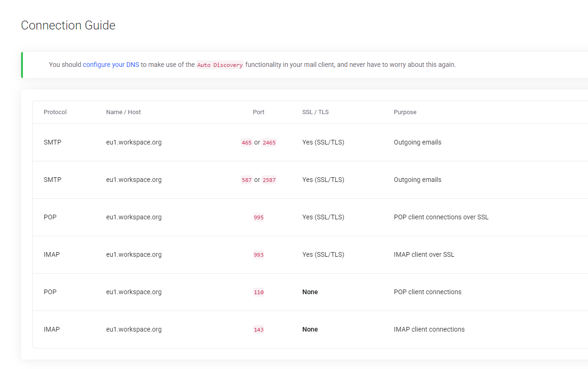This screenshot has height=369, width=588.
Task: Click the "Name / Host" column header
Action: pos(123,112)
